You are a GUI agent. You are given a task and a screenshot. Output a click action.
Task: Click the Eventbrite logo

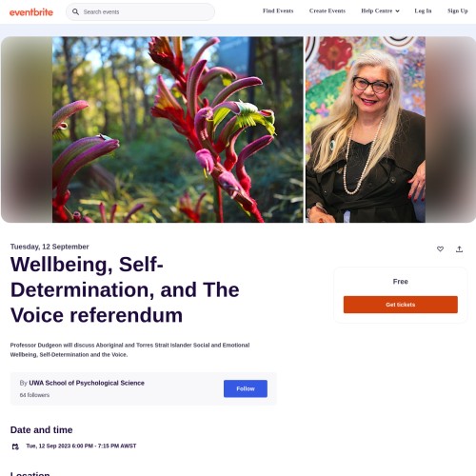point(31,12)
